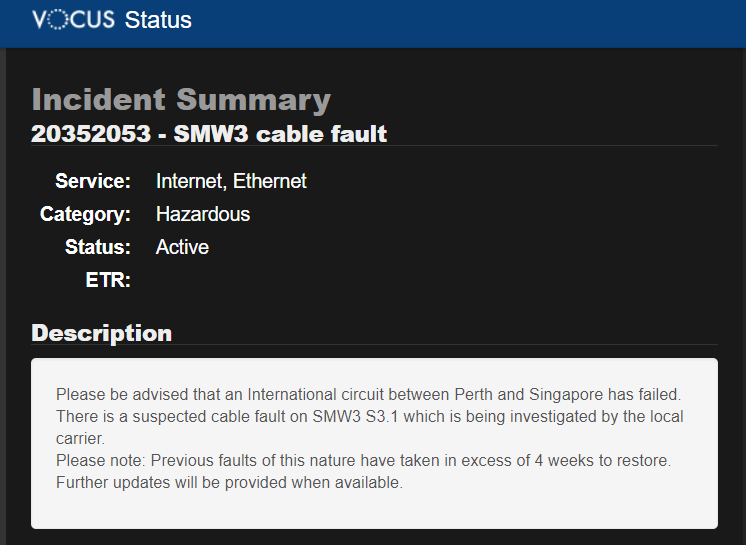Click the Incident Summary heading

click(x=181, y=100)
